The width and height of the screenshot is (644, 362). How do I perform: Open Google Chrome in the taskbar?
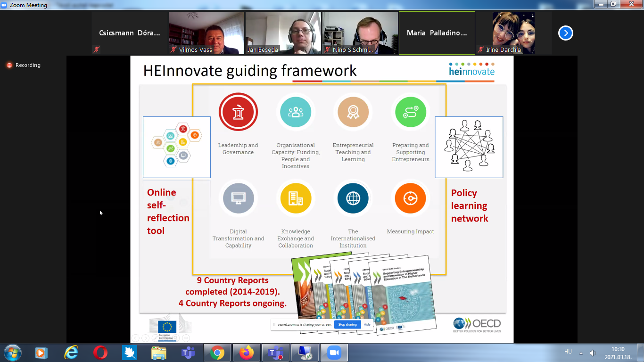point(217,353)
